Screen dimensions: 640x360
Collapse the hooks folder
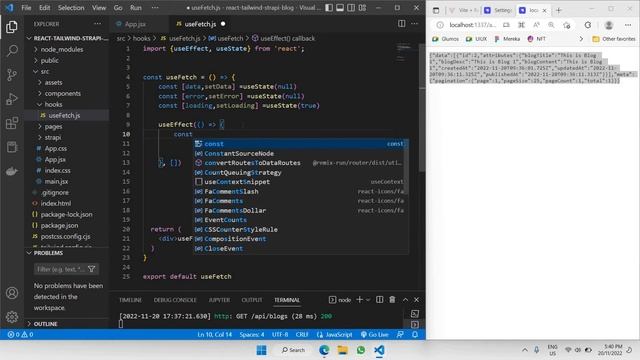pos(53,104)
